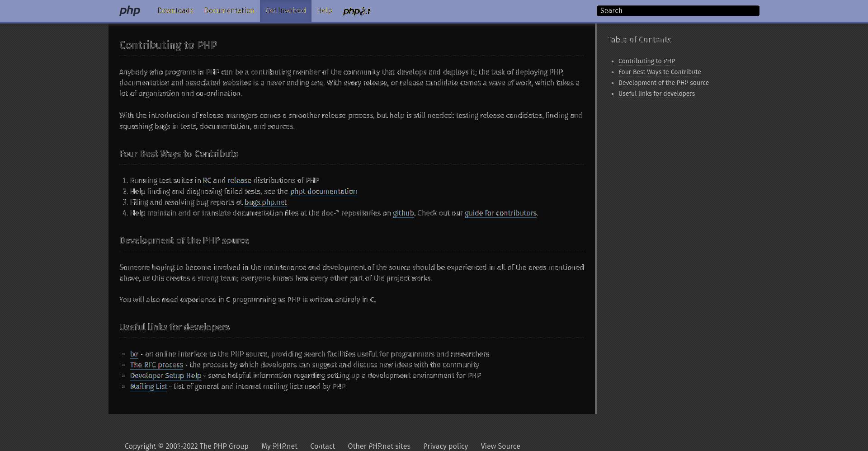Open the Privacy policy footer link
Viewport: 868px width, 451px height.
(445, 446)
